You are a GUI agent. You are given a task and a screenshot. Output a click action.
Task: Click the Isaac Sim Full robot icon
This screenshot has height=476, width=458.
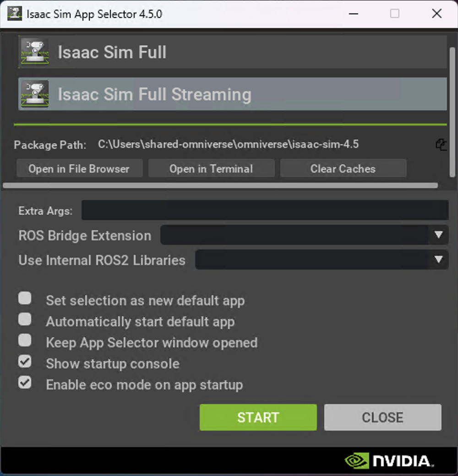click(34, 52)
